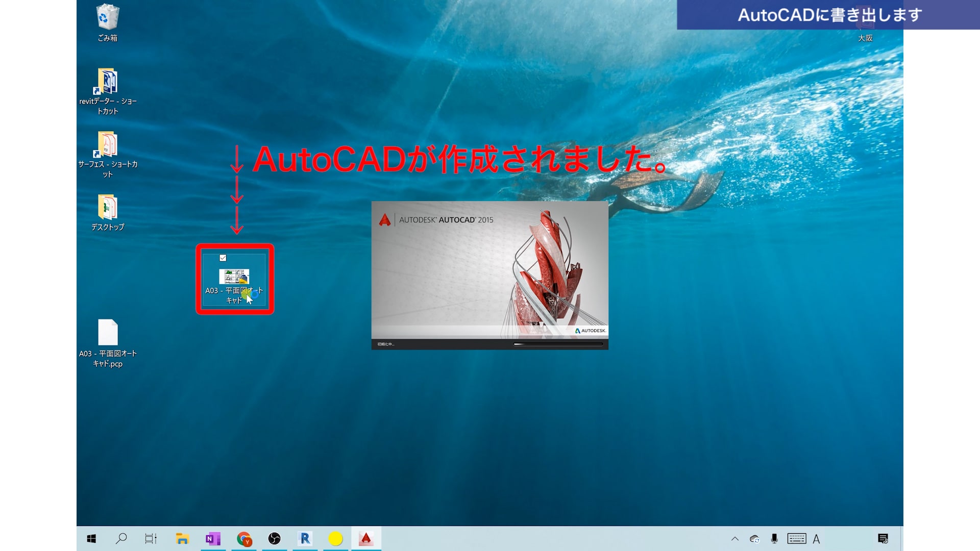This screenshot has height=551, width=980.
Task: Click the AutoCAD 2015 splash screen
Action: 489,274
